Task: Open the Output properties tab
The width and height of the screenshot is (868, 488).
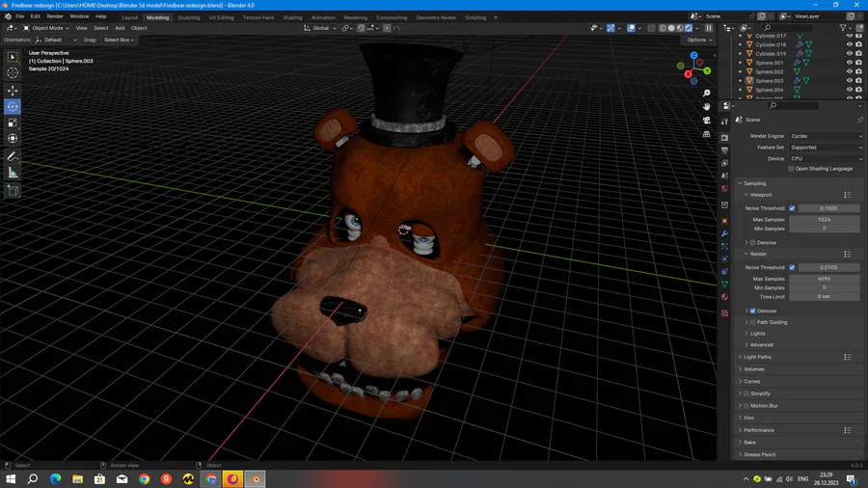Action: coord(724,149)
